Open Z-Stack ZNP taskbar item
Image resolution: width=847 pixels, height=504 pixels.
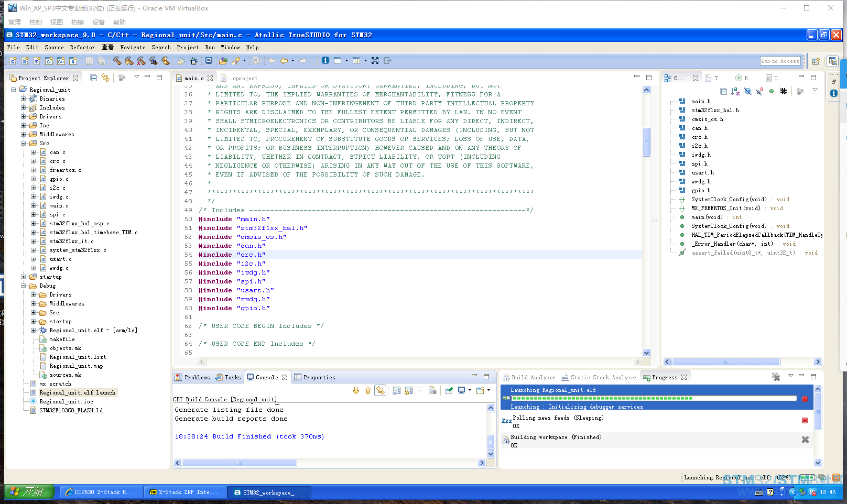[x=184, y=492]
